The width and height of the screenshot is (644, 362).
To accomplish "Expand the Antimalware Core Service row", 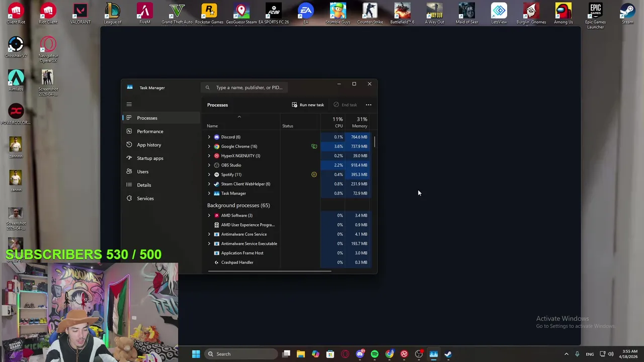I will 209,234.
